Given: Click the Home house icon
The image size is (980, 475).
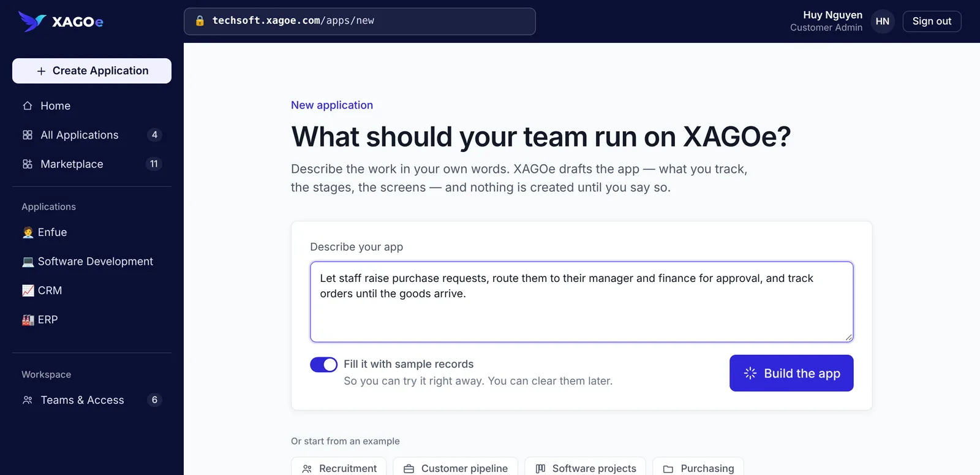Looking at the screenshot, I should [x=28, y=106].
